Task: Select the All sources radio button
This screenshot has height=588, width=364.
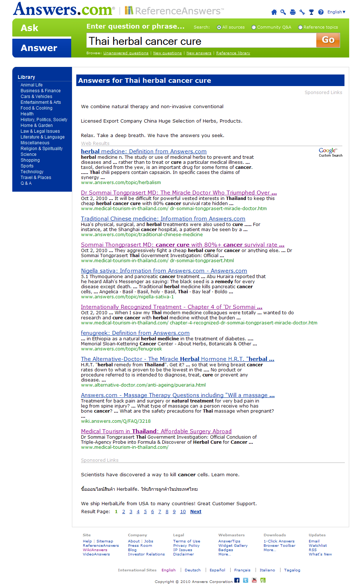Action: pos(219,27)
